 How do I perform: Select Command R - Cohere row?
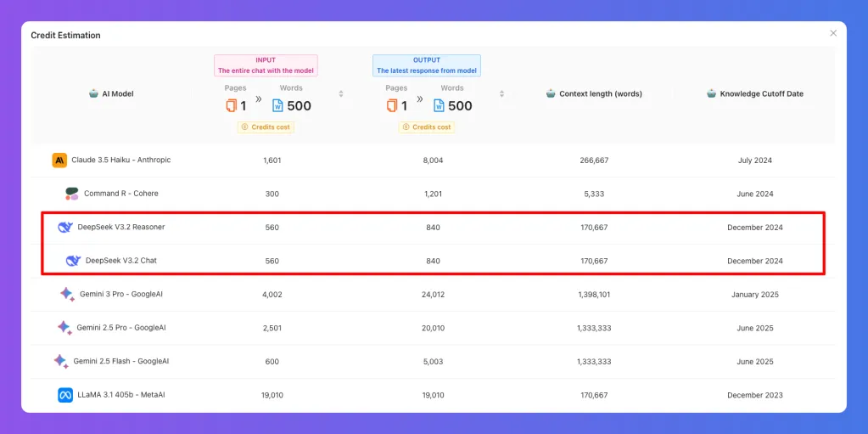434,194
